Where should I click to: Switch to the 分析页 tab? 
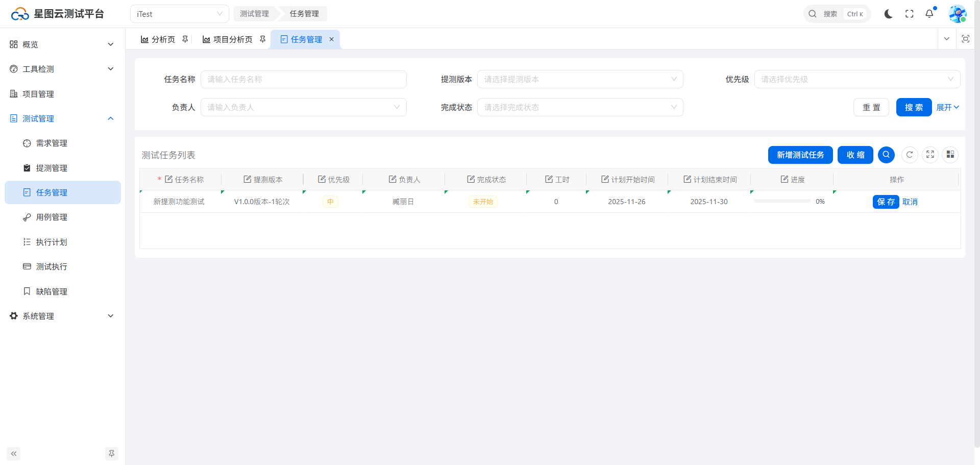[x=158, y=39]
